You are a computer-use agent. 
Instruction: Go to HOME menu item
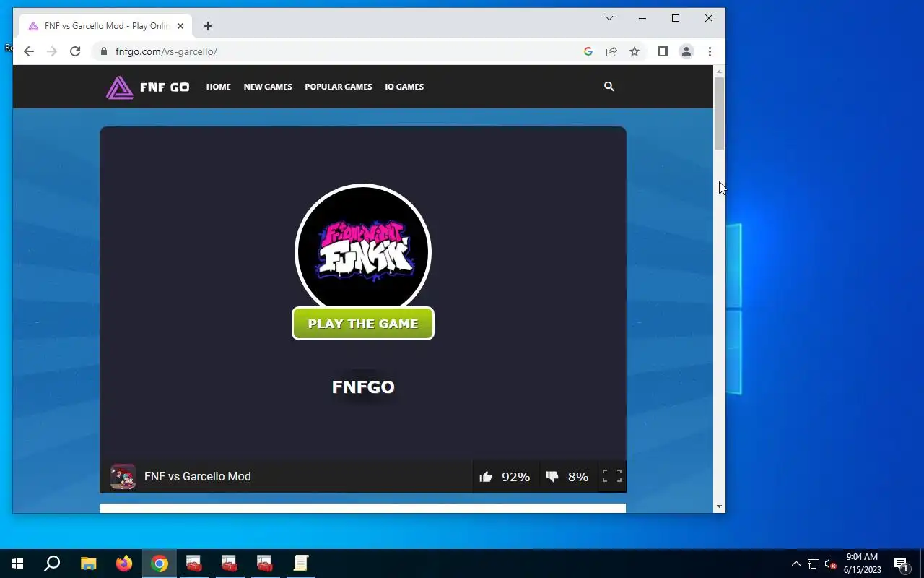(x=219, y=87)
